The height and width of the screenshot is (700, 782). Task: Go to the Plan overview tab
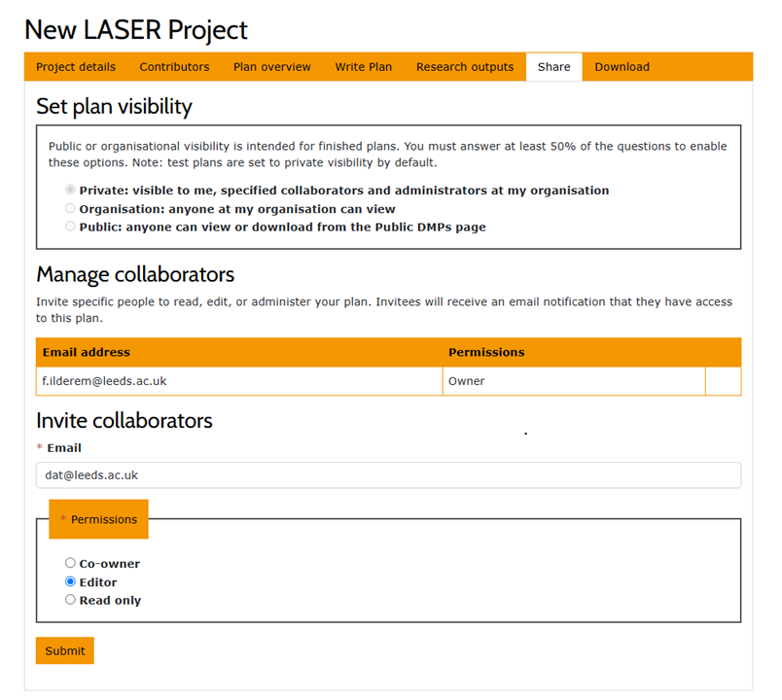[272, 67]
